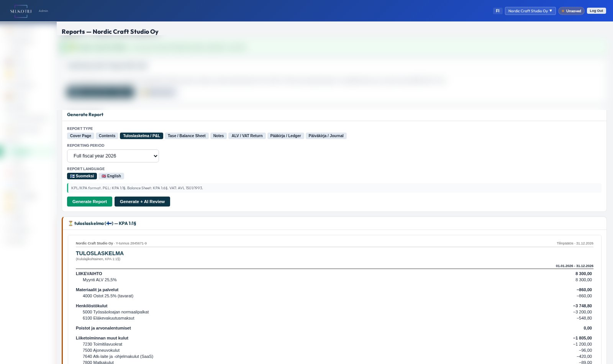Click the Unsaved status indicator
Screen dimensions: 613x364
[x=571, y=11]
